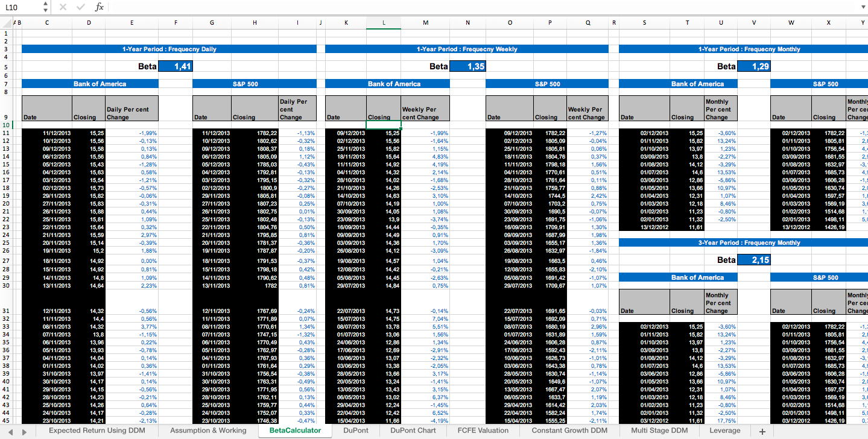Screen dimensions: 868x439
Task: Select column C header
Action: click(47, 23)
